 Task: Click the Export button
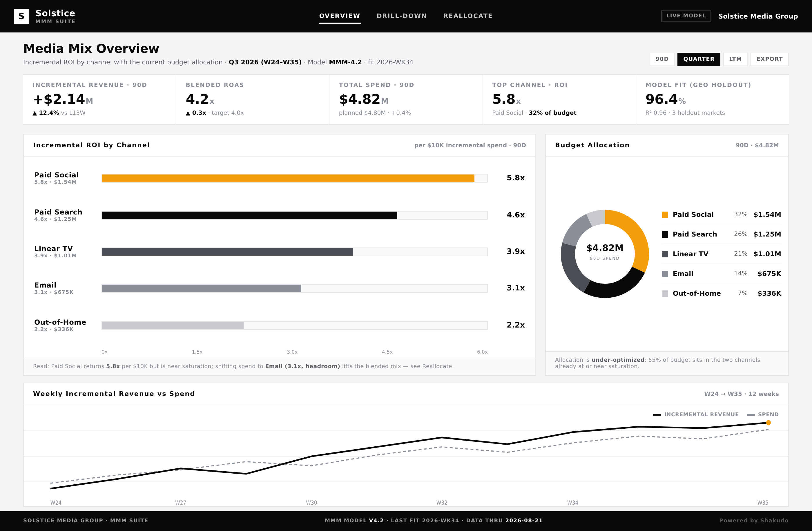coord(769,59)
